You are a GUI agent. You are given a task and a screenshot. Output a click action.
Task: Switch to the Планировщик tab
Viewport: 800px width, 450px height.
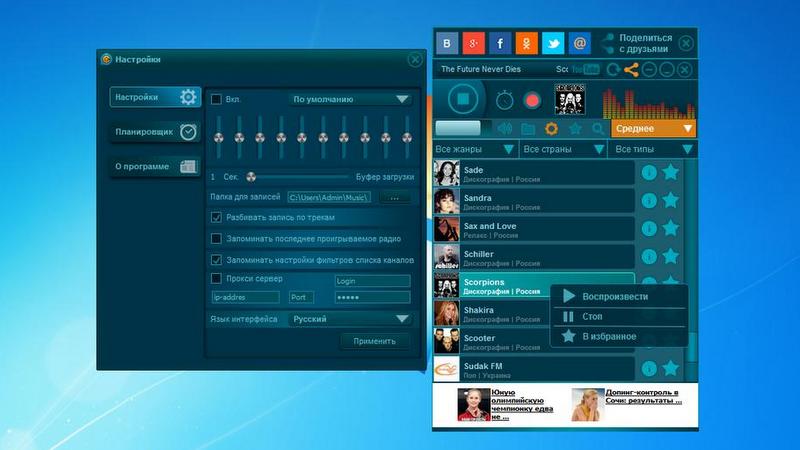click(155, 132)
